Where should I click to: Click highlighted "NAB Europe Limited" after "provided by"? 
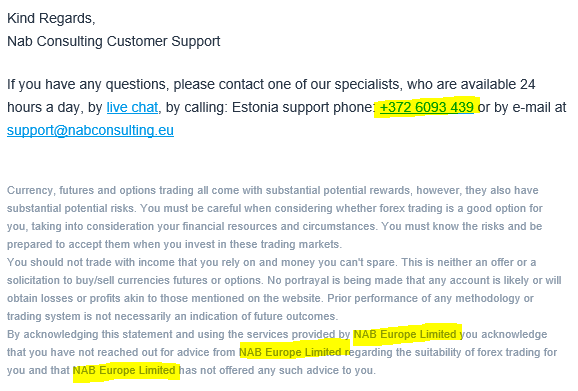pos(405,334)
